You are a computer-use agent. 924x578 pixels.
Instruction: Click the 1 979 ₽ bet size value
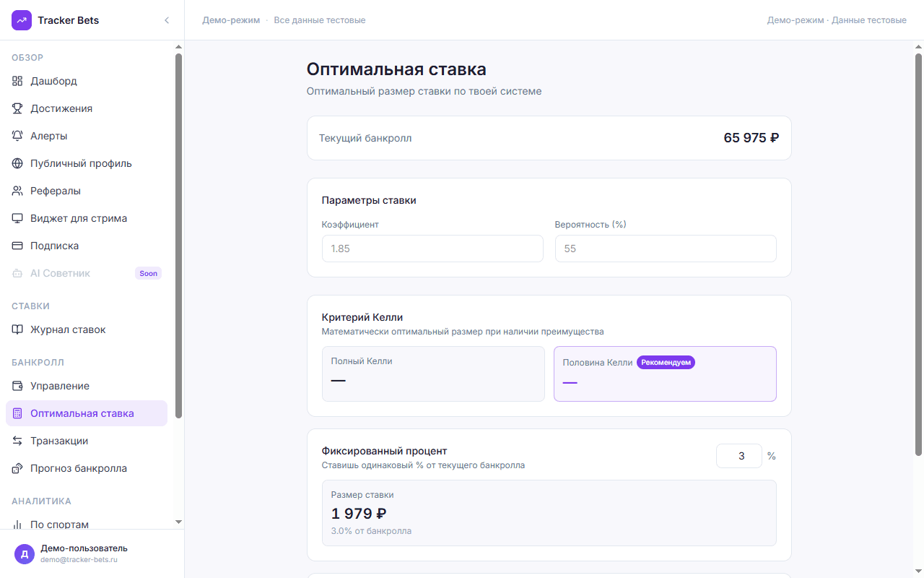359,514
